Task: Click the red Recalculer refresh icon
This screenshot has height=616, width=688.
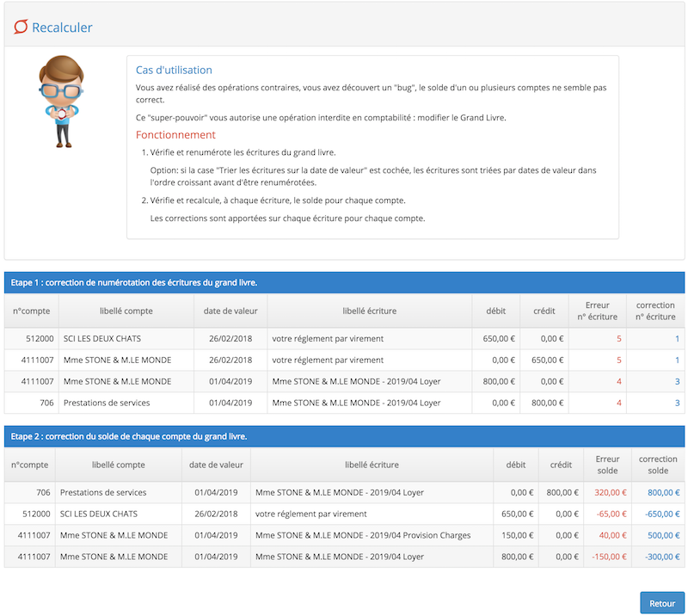Action: 21,28
